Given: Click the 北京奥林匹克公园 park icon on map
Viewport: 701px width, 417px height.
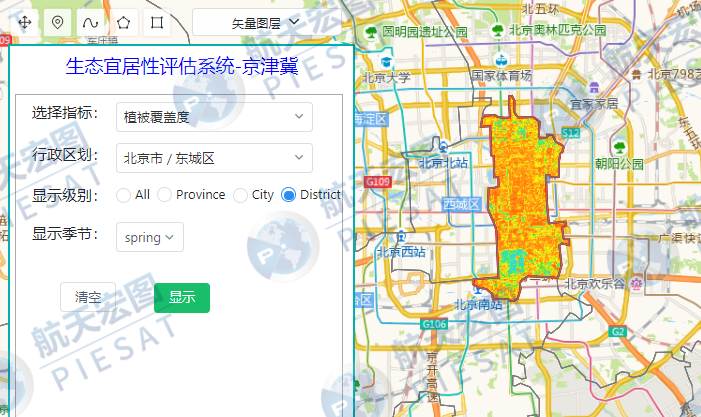Looking at the screenshot, I should 498,31.
